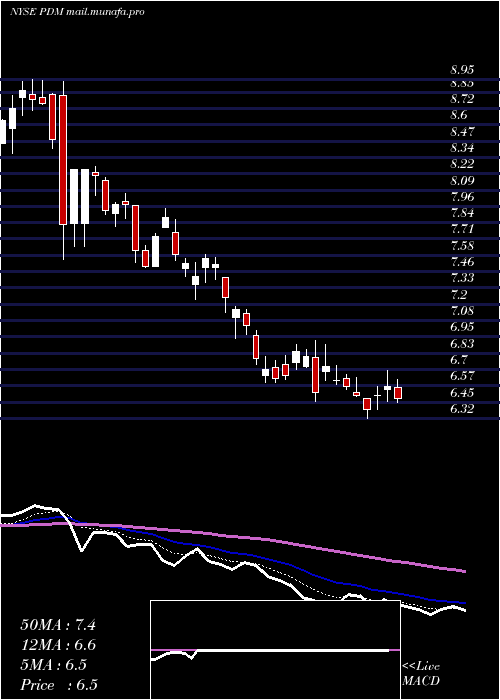
Task: Click the tallest red candlestick on the chart
Action: [x=63, y=160]
